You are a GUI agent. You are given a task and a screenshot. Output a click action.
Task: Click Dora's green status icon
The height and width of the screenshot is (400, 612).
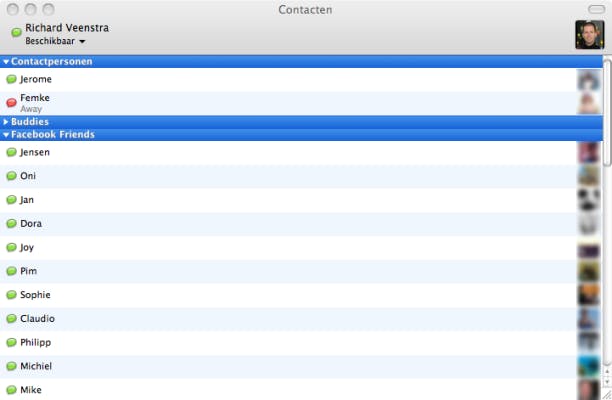[11, 224]
